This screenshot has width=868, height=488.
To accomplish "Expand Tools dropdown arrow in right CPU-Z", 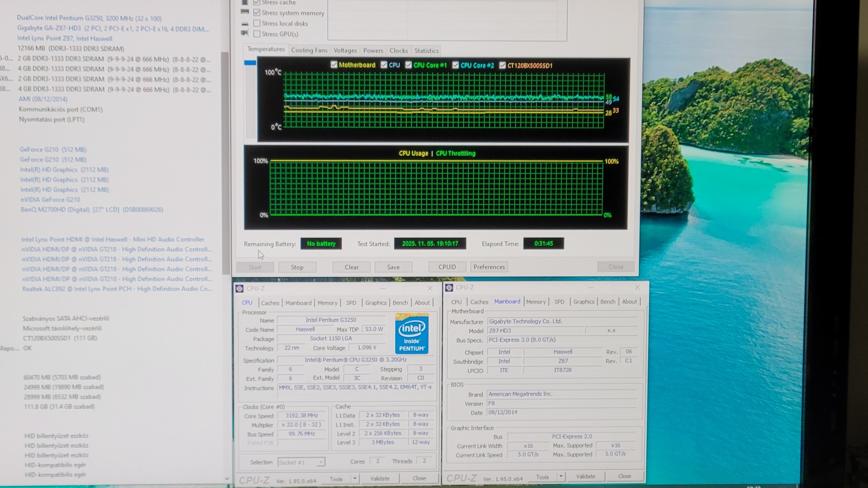I will 561,476.
